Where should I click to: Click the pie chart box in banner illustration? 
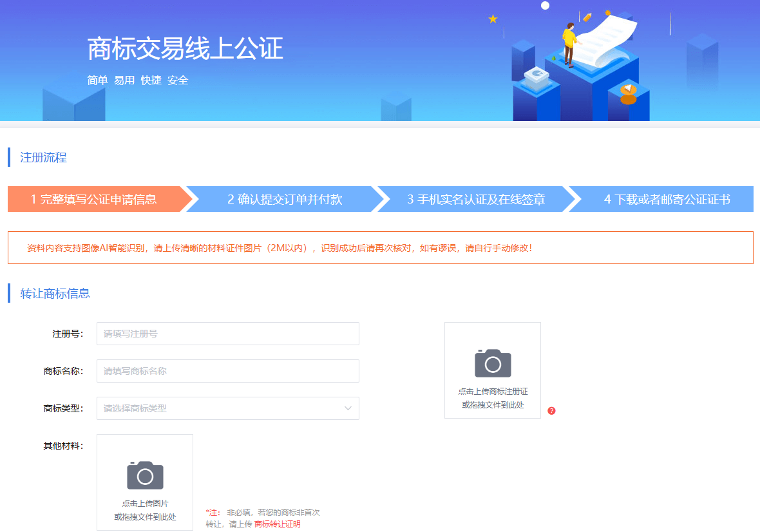535,77
